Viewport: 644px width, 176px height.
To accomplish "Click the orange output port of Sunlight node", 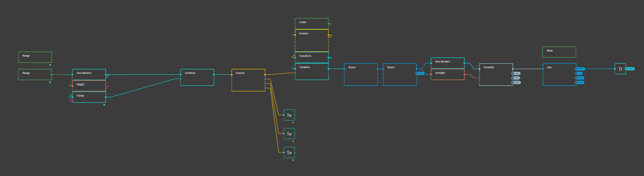I will tap(464, 74).
